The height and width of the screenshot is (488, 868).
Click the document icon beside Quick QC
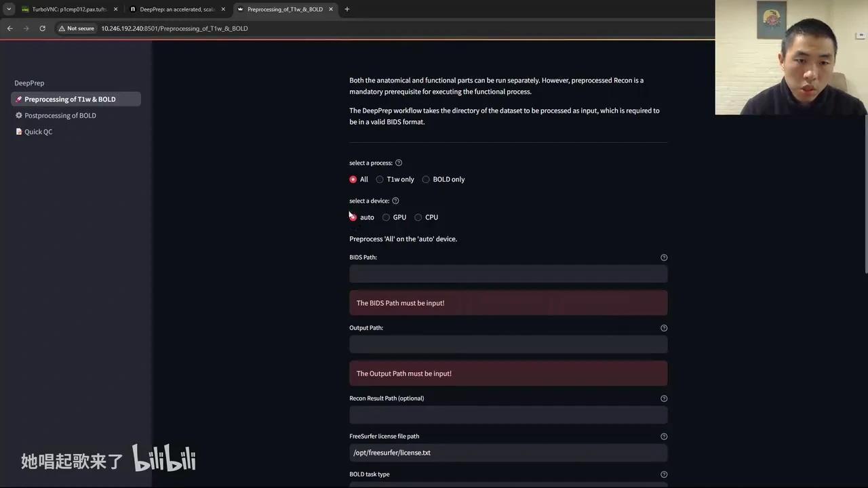click(x=18, y=131)
